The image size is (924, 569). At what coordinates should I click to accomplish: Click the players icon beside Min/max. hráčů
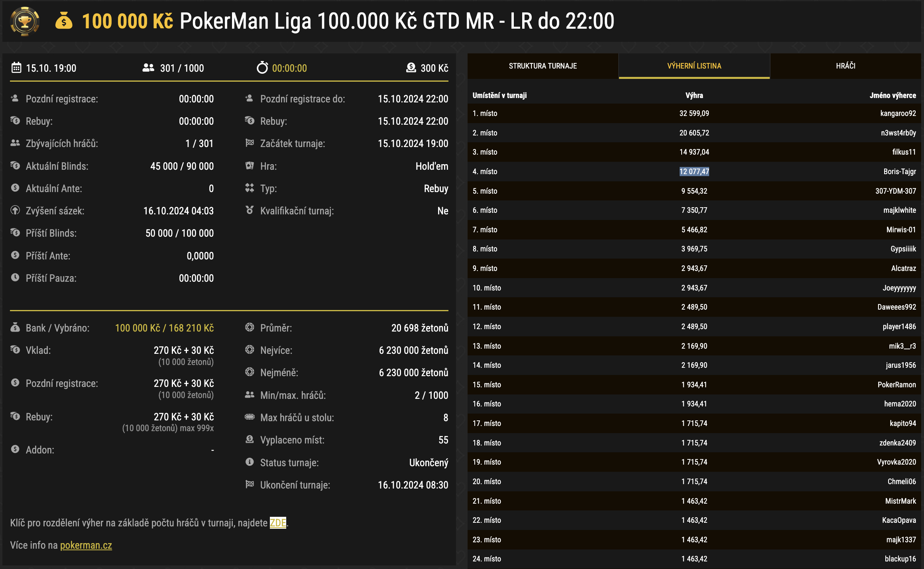(250, 394)
